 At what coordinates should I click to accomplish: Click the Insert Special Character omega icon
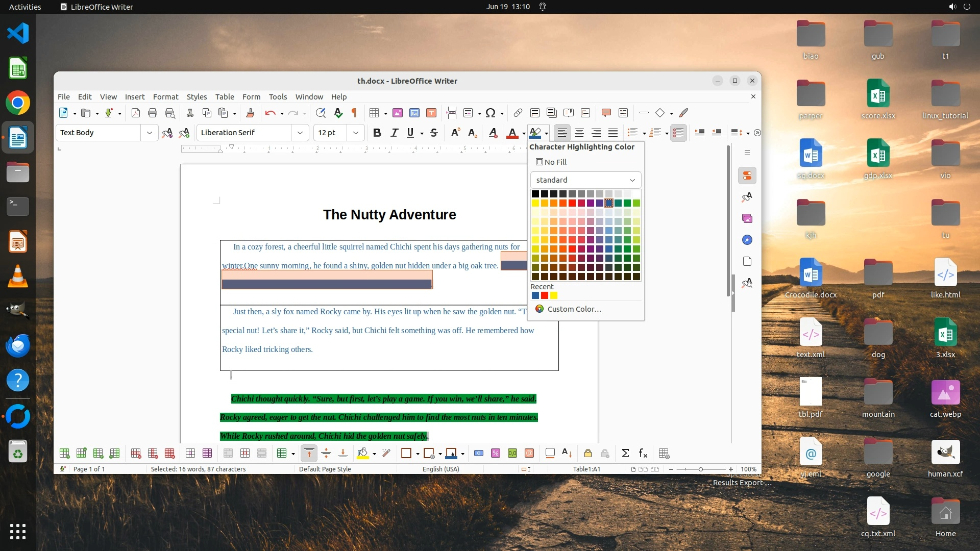click(x=491, y=113)
